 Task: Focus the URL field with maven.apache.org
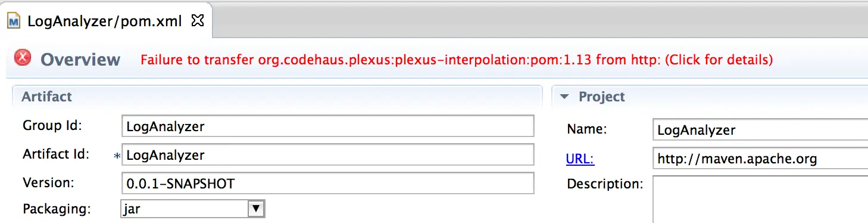pyautogui.click(x=760, y=159)
